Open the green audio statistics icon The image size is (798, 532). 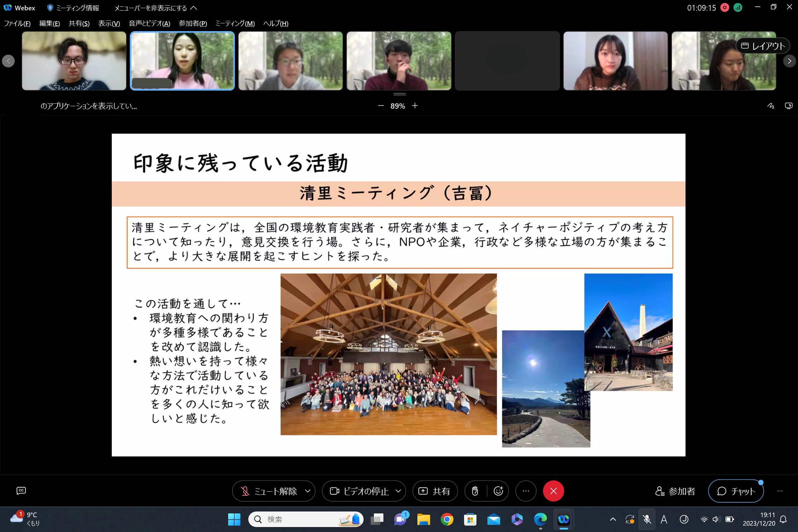click(x=738, y=8)
